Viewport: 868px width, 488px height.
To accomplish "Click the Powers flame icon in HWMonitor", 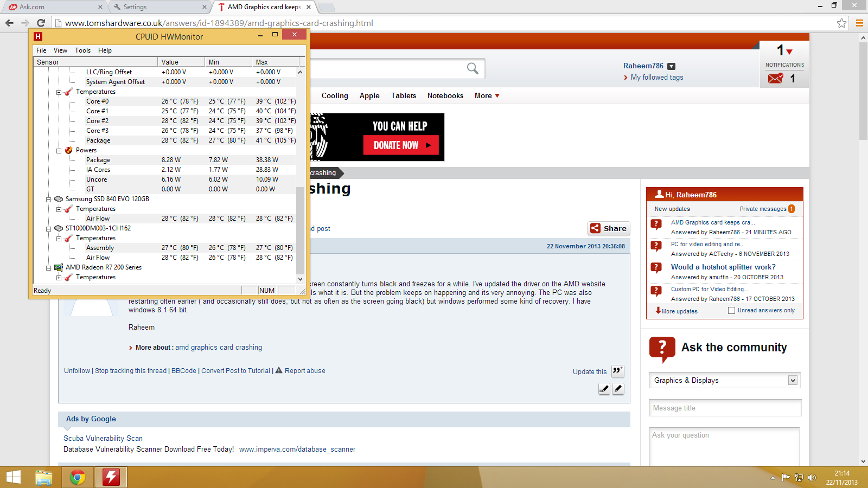I will [x=68, y=150].
